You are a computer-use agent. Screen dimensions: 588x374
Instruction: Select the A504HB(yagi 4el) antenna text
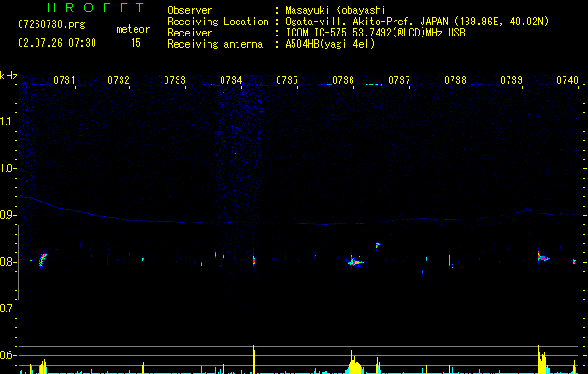[330, 44]
